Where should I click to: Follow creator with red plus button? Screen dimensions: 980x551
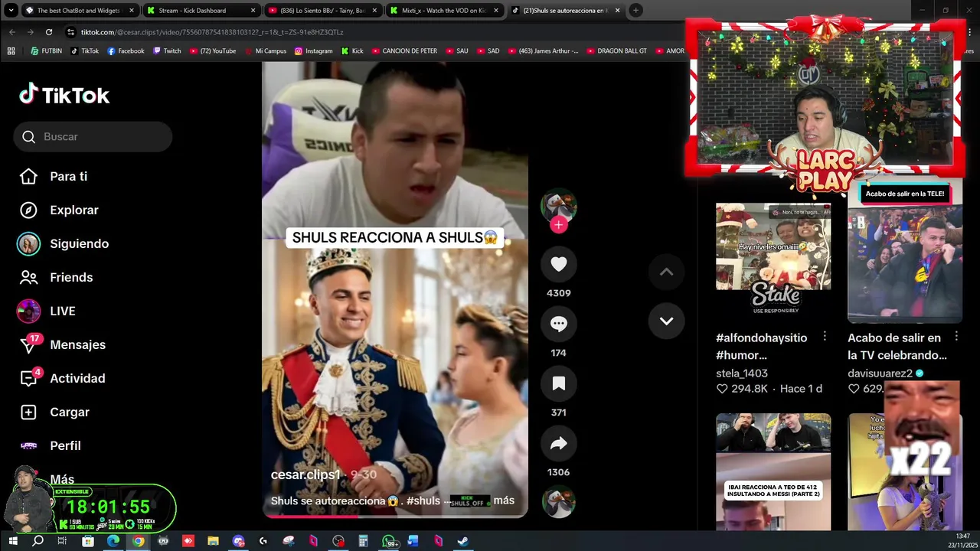coord(559,224)
